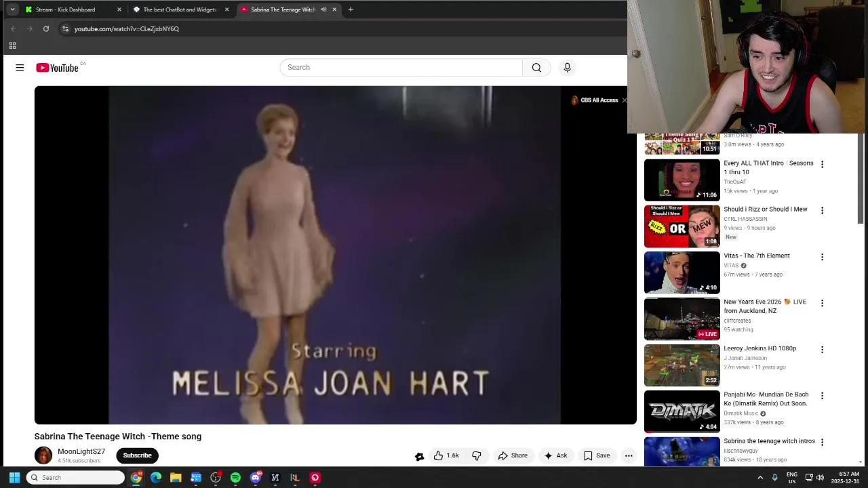Viewport: 868px width, 488px height.
Task: Open Every ALL THAT Intro video title
Action: click(768, 167)
